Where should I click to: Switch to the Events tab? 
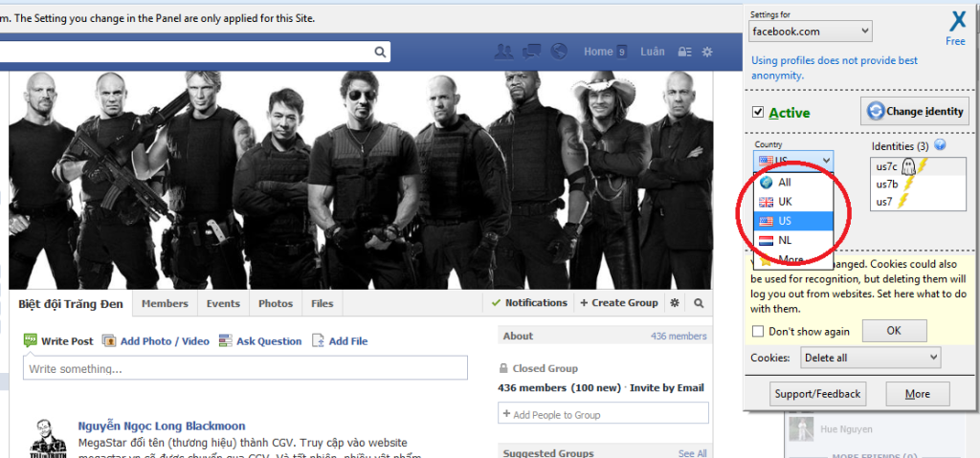pyautogui.click(x=223, y=304)
